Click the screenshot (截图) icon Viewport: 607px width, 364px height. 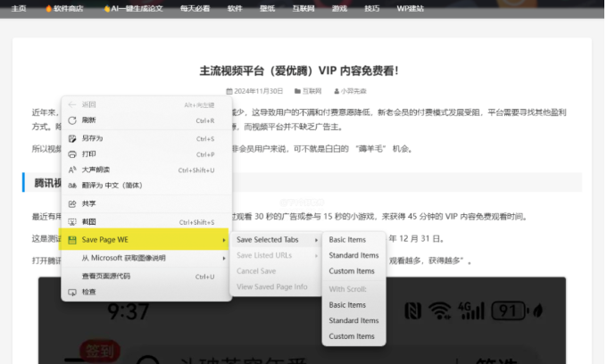71,222
